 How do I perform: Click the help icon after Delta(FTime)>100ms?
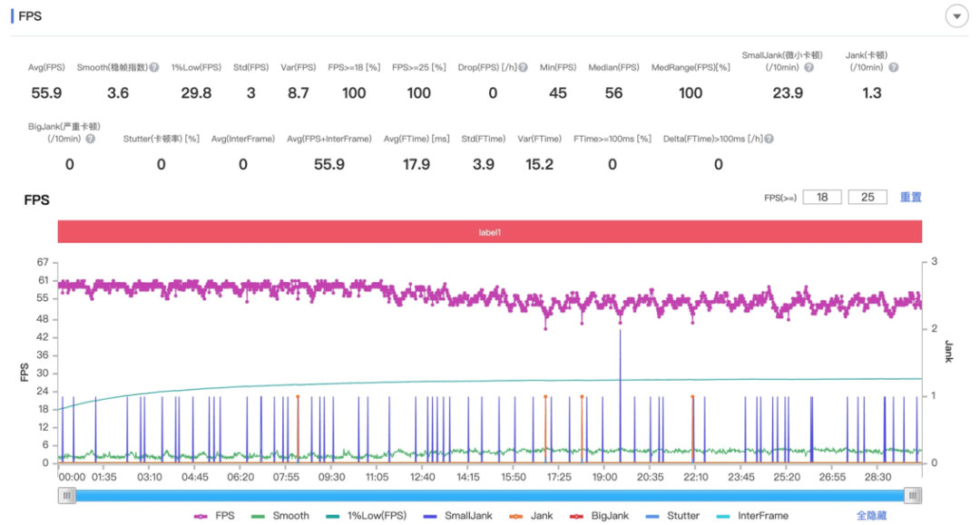coord(769,139)
